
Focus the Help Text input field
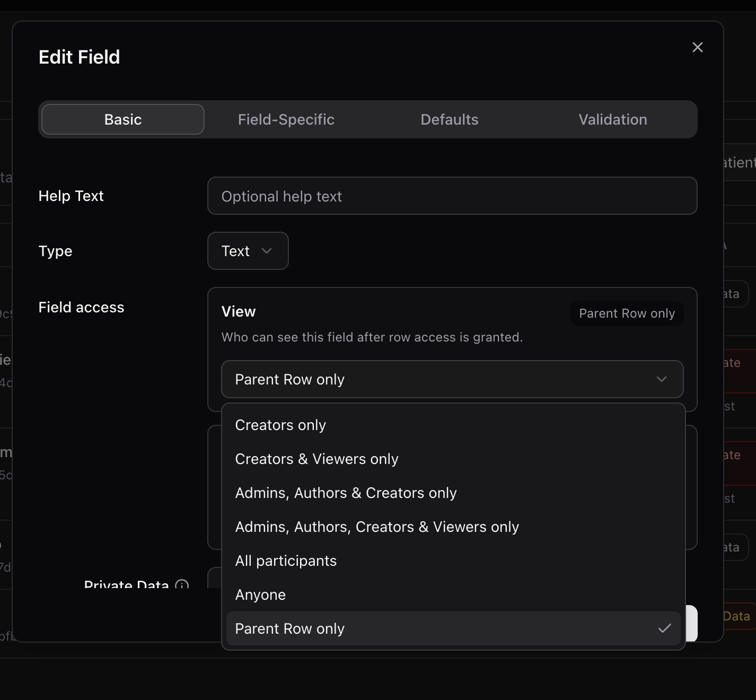point(452,196)
